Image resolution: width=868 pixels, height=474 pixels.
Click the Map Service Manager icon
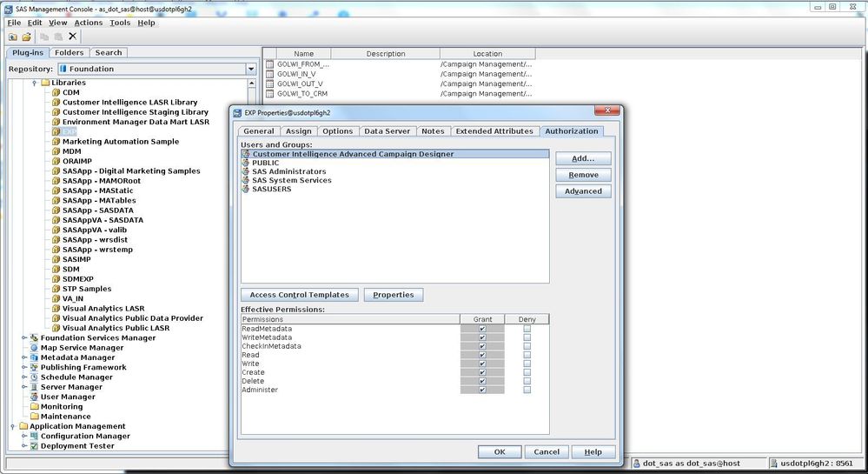[x=35, y=348]
